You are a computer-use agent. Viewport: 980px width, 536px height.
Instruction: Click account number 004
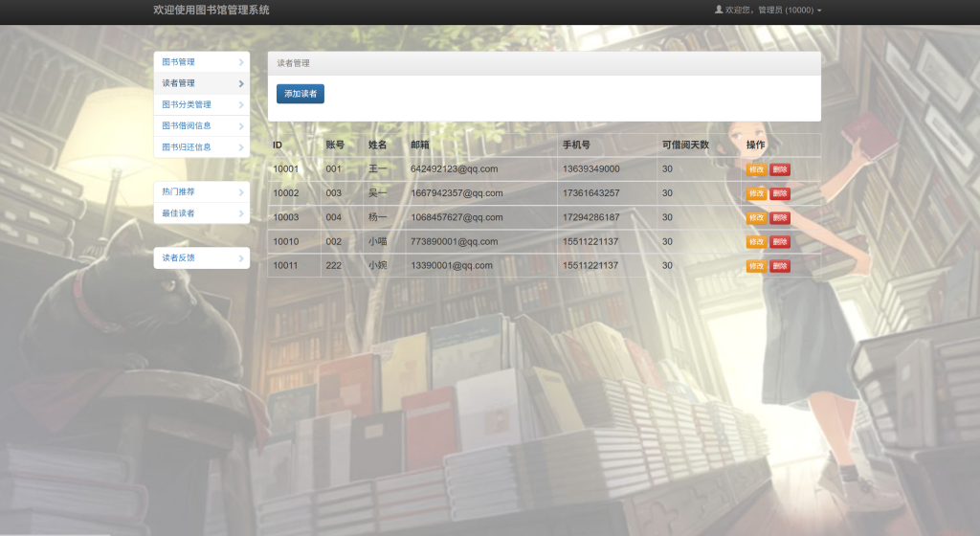point(334,217)
